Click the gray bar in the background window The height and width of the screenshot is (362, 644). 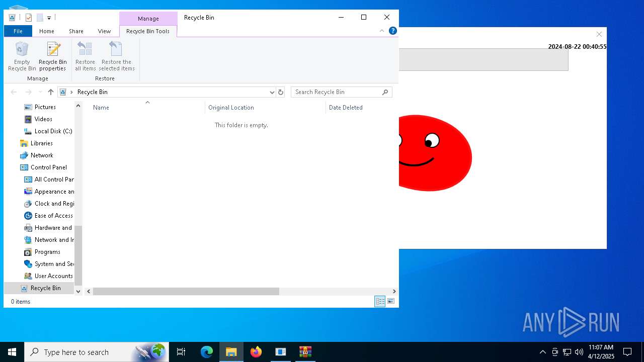pos(484,60)
